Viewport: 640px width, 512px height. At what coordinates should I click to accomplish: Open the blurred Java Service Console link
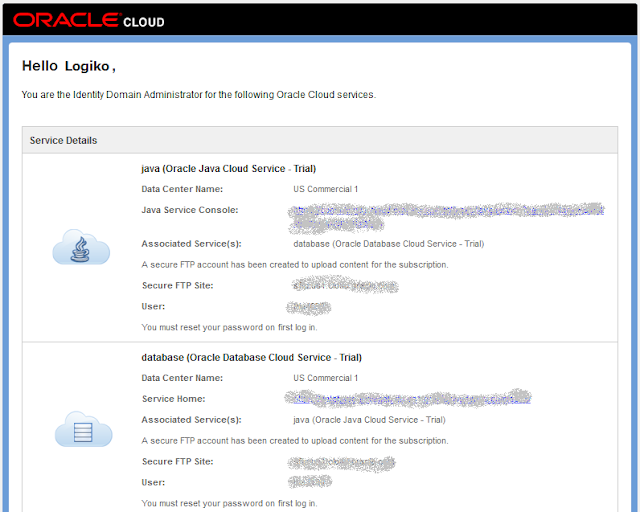pos(447,218)
